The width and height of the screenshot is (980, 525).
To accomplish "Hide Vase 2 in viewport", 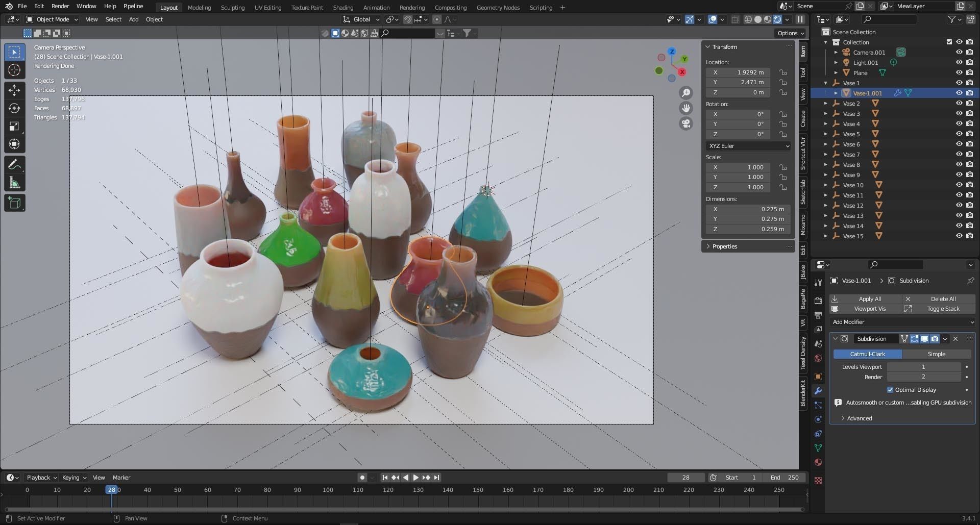I will [959, 104].
